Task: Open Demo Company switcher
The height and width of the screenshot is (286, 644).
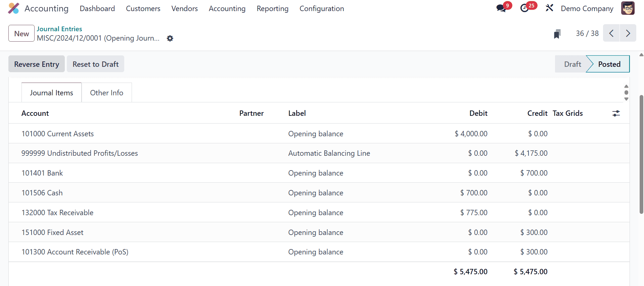Action: click(587, 9)
